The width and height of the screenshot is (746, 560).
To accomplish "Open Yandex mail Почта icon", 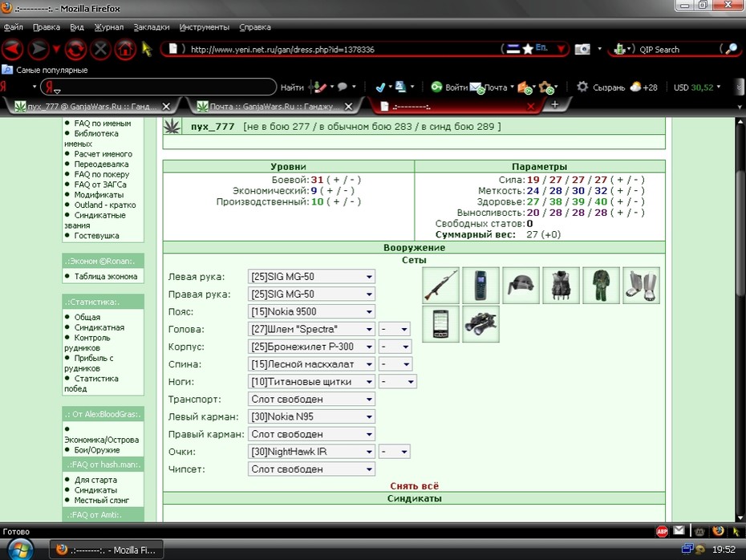I will (476, 87).
